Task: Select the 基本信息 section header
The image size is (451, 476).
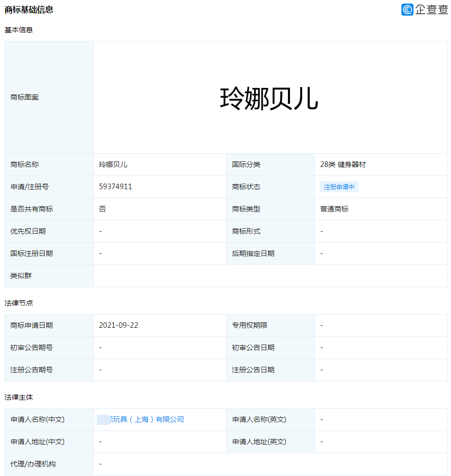Action: pos(15,30)
